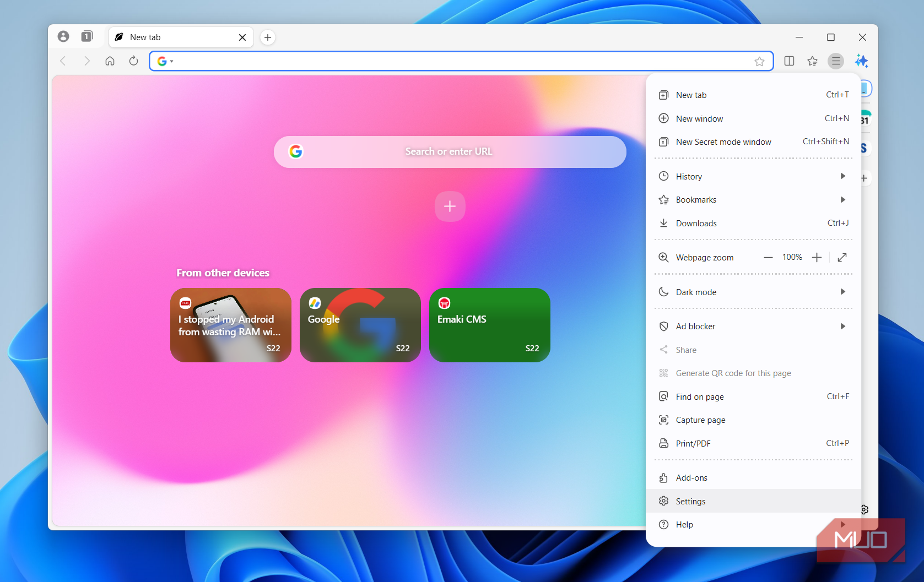Click the Search or enter URL box

[450, 152]
